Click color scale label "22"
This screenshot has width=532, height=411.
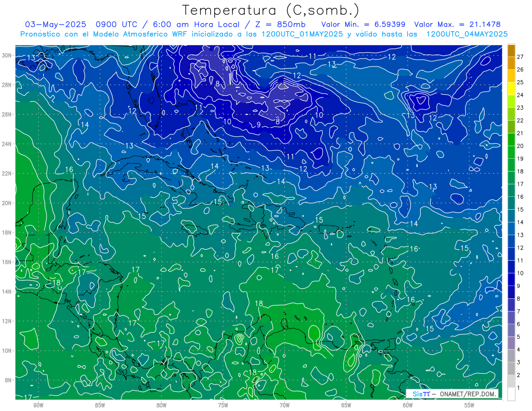[x=520, y=121]
